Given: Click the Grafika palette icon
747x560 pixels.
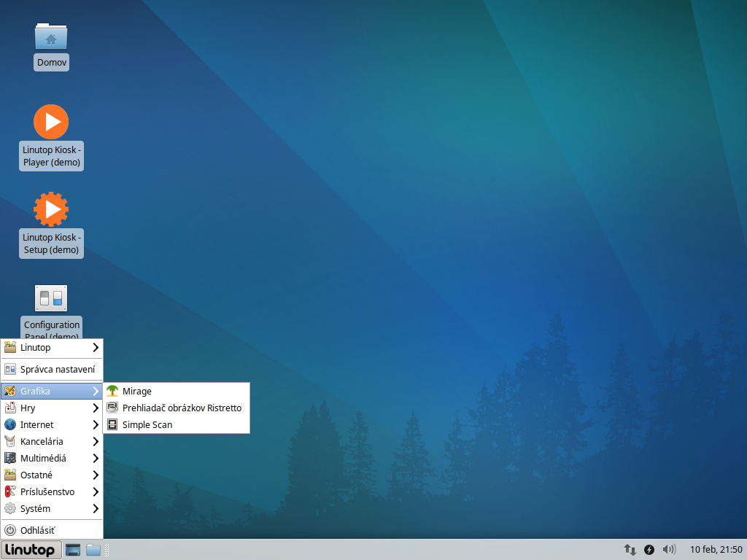Looking at the screenshot, I should click(x=10, y=391).
